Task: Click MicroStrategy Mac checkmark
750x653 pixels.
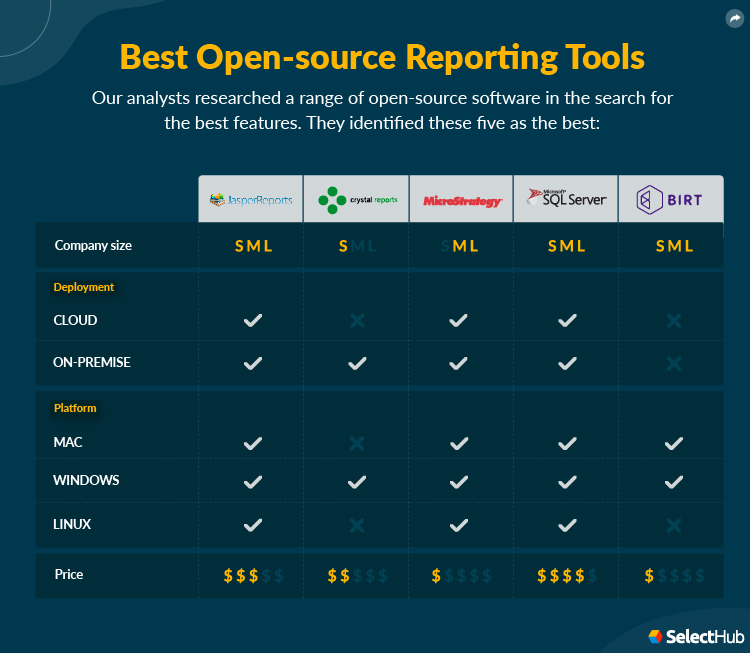Action: click(459, 443)
